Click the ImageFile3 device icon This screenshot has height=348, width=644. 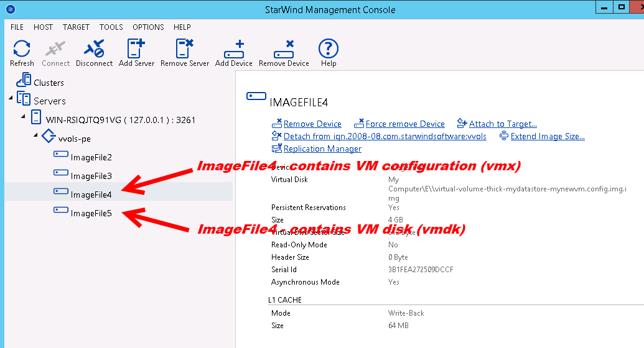point(61,172)
